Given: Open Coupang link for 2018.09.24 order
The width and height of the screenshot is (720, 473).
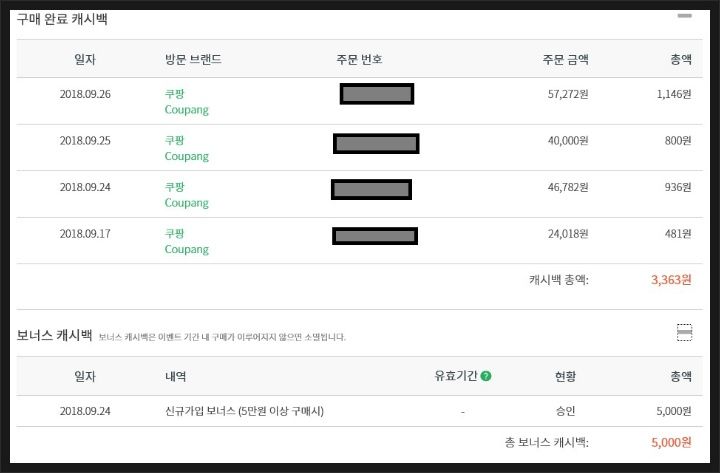Looking at the screenshot, I should coord(186,203).
